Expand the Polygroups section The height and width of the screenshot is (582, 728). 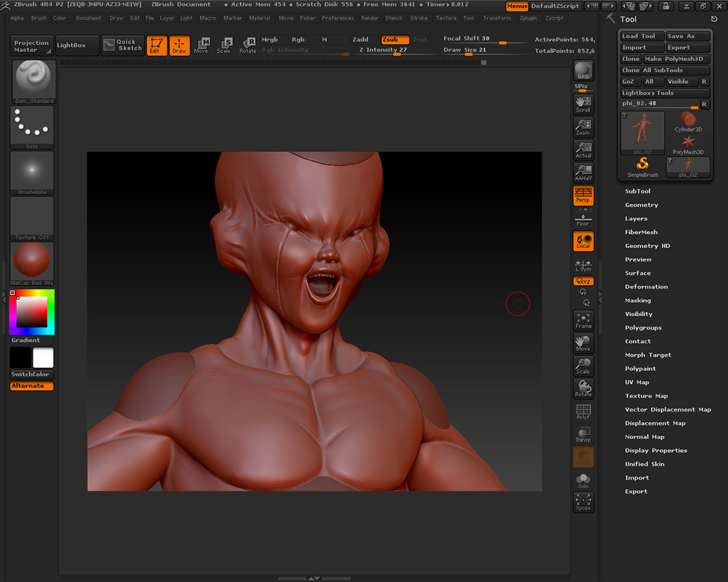[x=643, y=328]
